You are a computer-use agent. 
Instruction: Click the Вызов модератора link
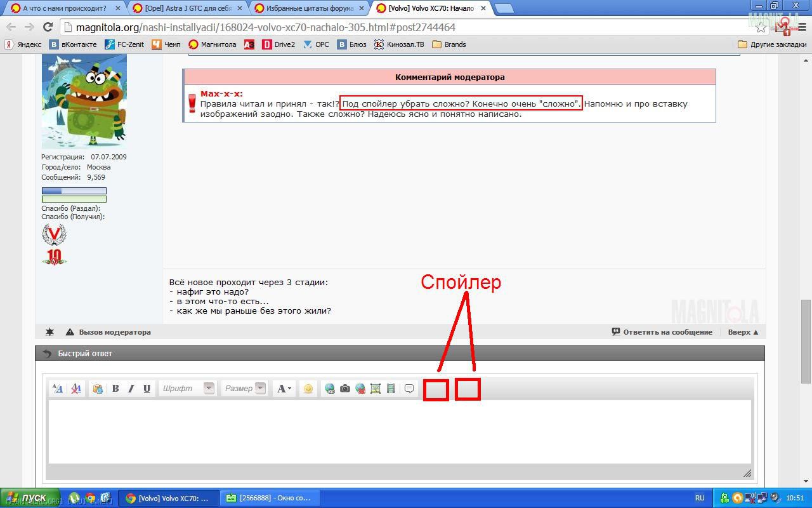point(114,332)
